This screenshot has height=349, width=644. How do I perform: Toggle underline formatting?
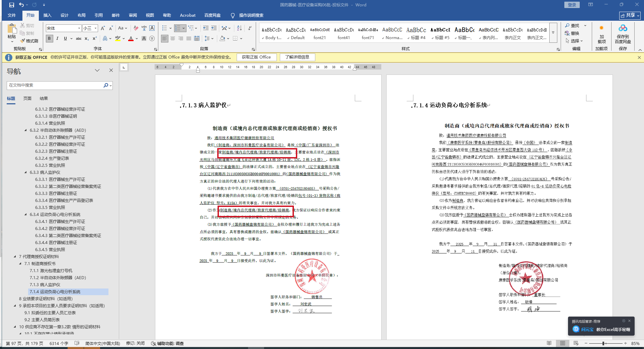pyautogui.click(x=65, y=38)
